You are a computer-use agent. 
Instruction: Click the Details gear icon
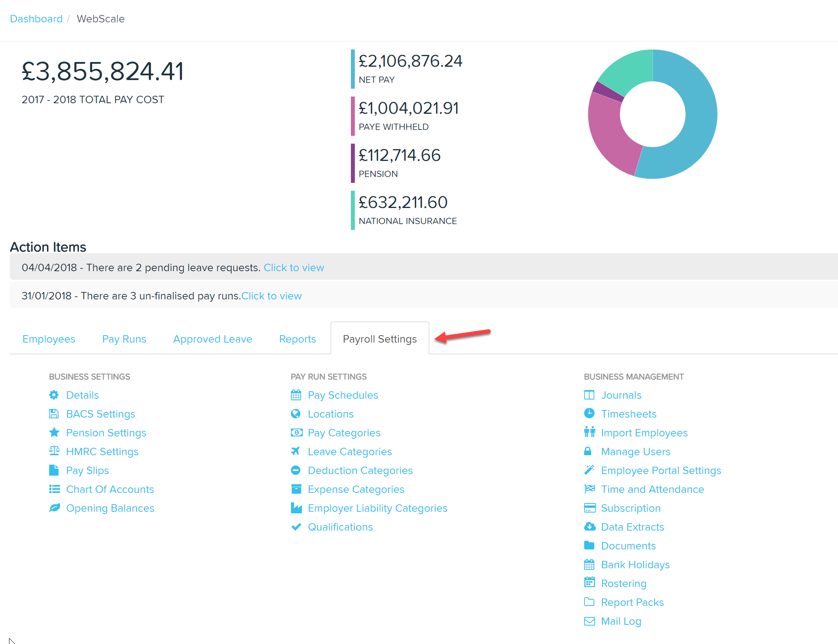54,394
